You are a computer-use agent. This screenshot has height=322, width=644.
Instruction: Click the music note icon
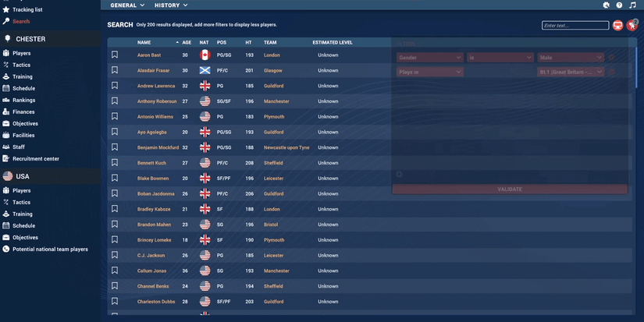[632, 5]
